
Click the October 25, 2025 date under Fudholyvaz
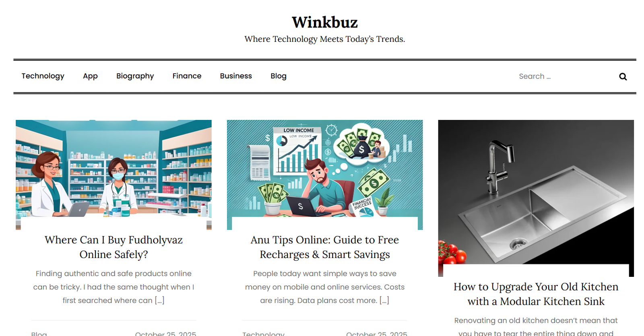165,334
